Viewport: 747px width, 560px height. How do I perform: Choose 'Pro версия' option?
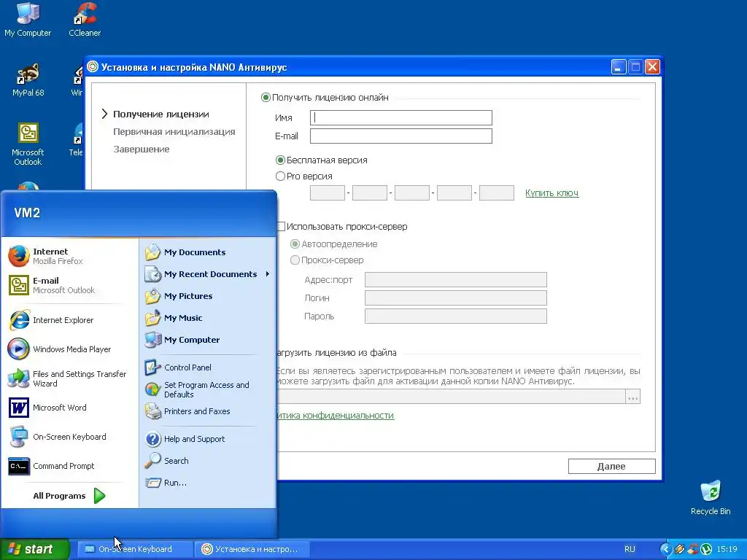[281, 176]
